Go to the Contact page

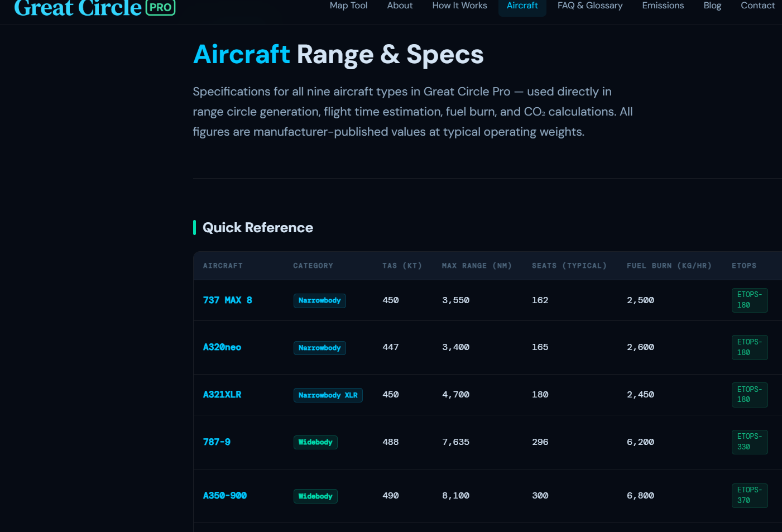pyautogui.click(x=757, y=6)
